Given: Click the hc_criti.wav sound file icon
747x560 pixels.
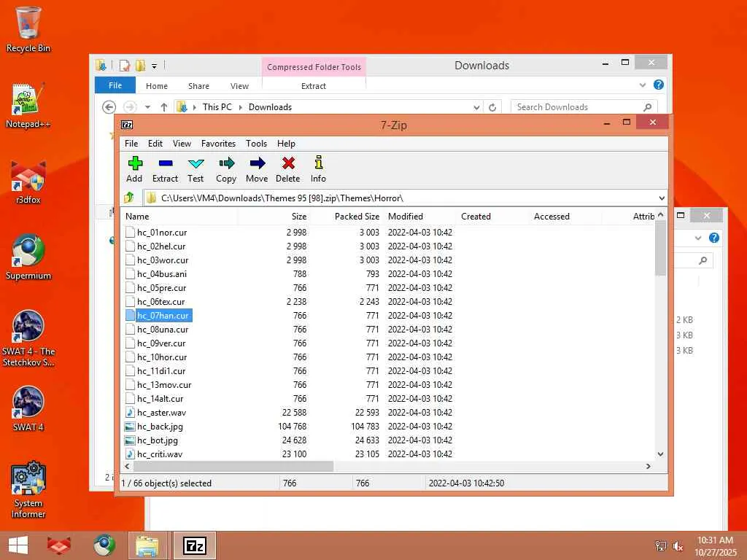Looking at the screenshot, I should (129, 454).
